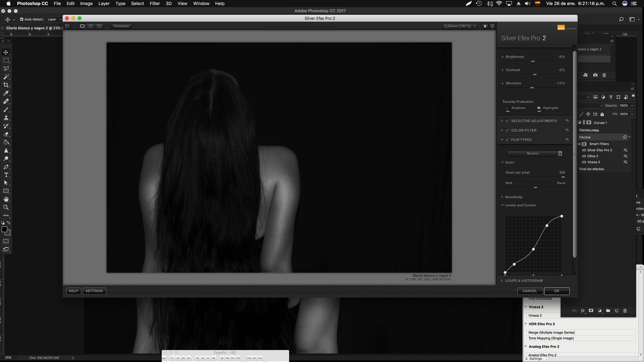The width and height of the screenshot is (644, 362).
Task: Expand the Structure controls
Action: tap(502, 83)
